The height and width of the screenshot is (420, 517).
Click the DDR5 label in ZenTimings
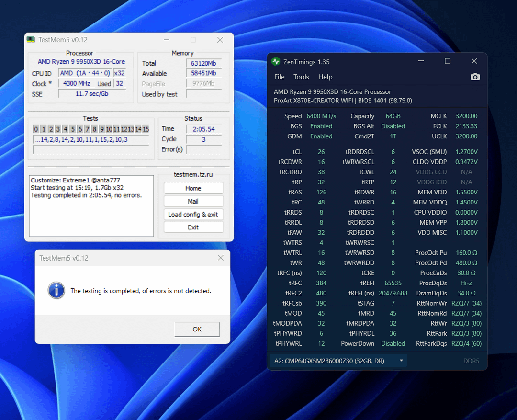pos(471,361)
